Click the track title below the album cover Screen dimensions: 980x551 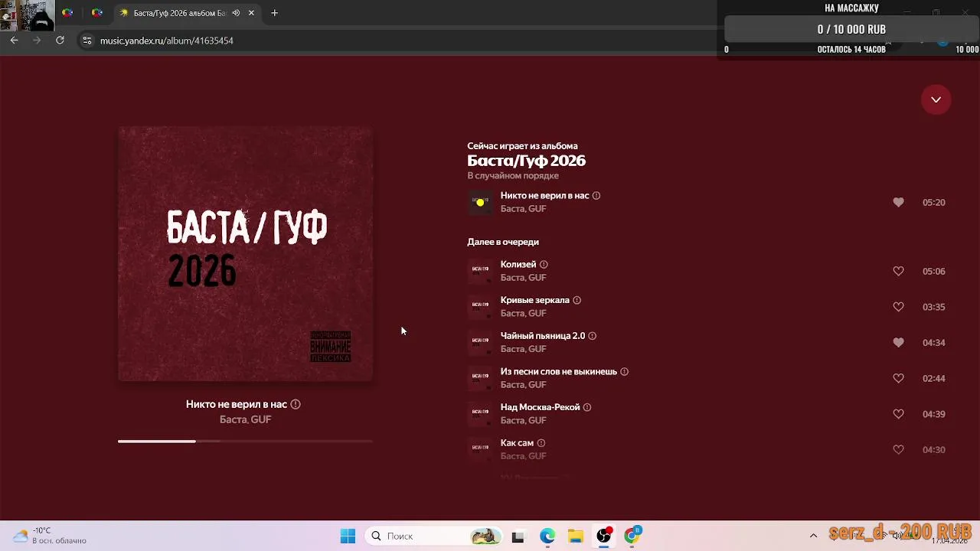tap(237, 404)
